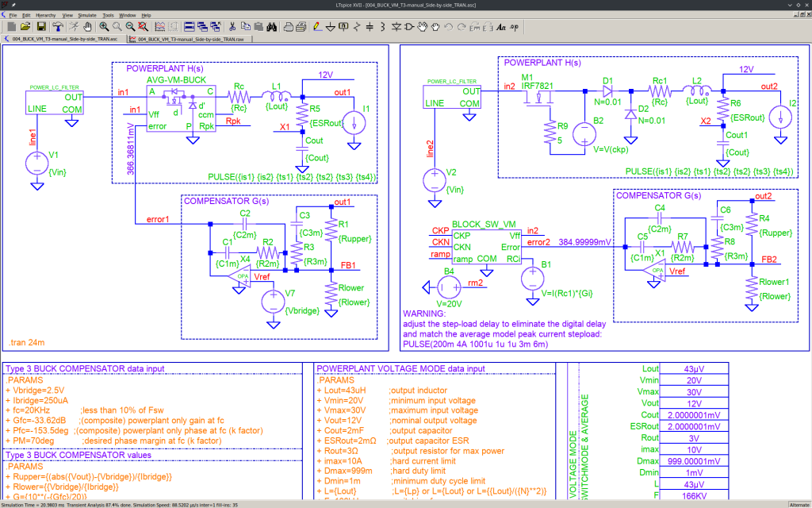Select the Capacitor placement tool
The width and height of the screenshot is (812, 508).
coord(370,27)
